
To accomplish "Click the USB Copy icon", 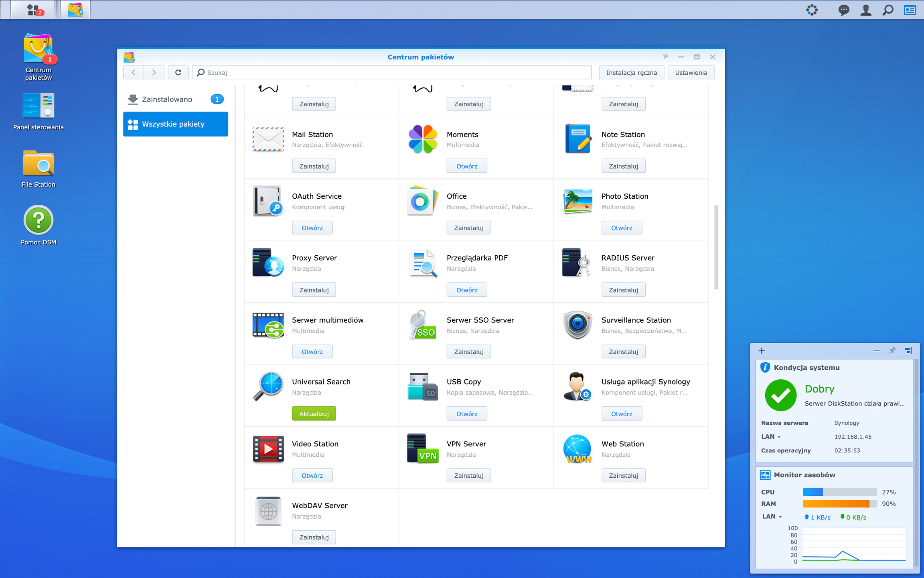I will click(x=423, y=387).
